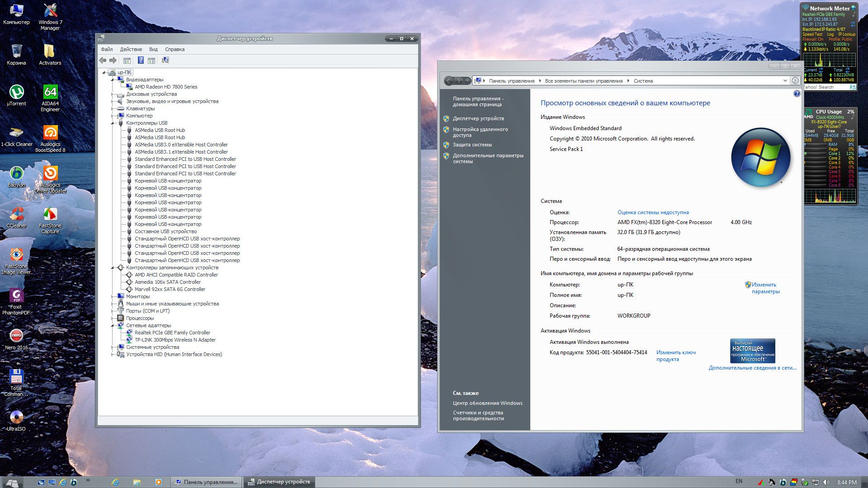Expand the Мониторы node

[x=113, y=296]
